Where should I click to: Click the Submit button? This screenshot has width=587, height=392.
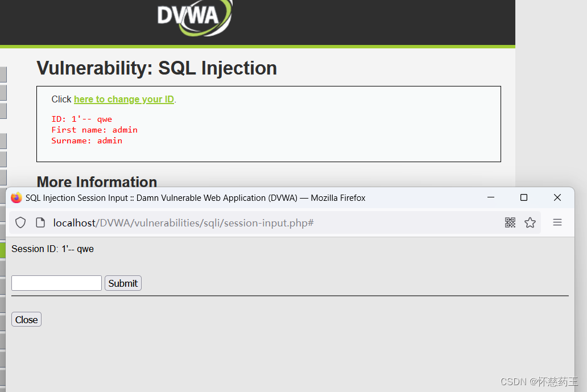click(x=123, y=283)
